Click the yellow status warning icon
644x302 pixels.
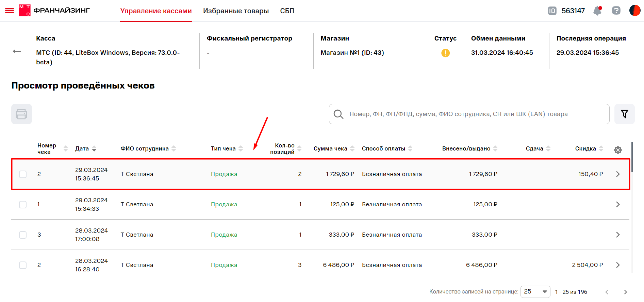pos(445,53)
